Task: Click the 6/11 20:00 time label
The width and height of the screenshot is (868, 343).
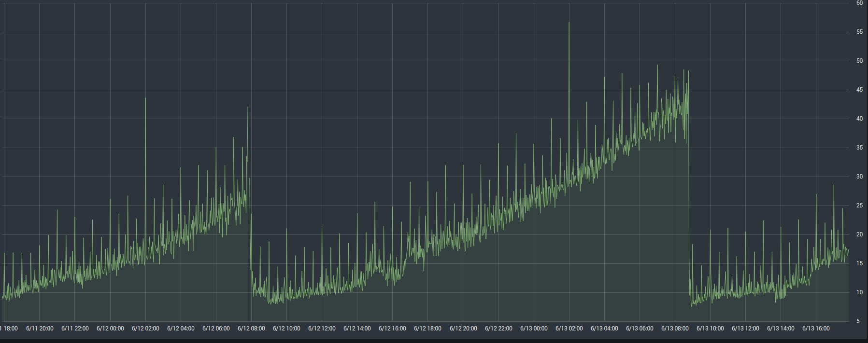Action: 40,329
